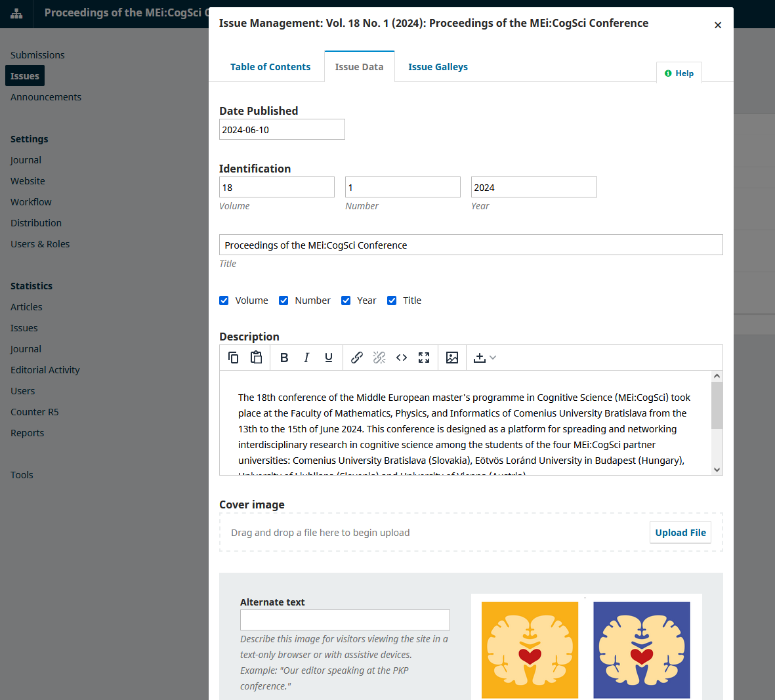Toggle fullscreen editor mode icon

click(x=423, y=358)
